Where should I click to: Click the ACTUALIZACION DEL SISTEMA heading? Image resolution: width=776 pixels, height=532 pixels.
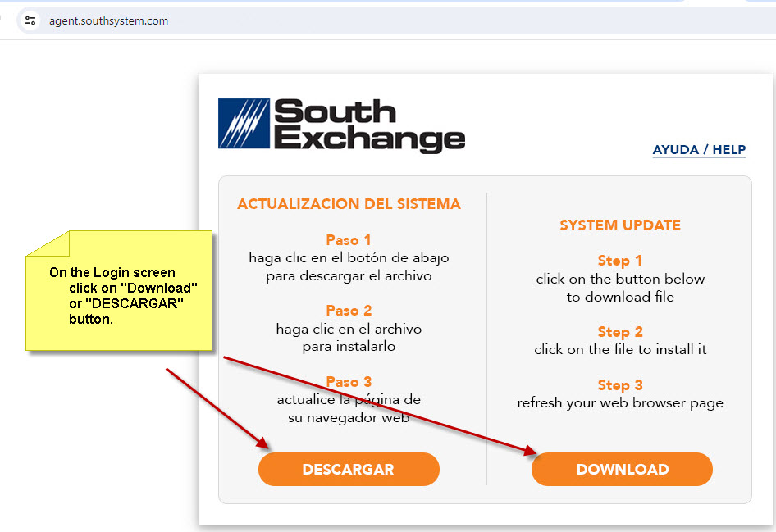349,204
